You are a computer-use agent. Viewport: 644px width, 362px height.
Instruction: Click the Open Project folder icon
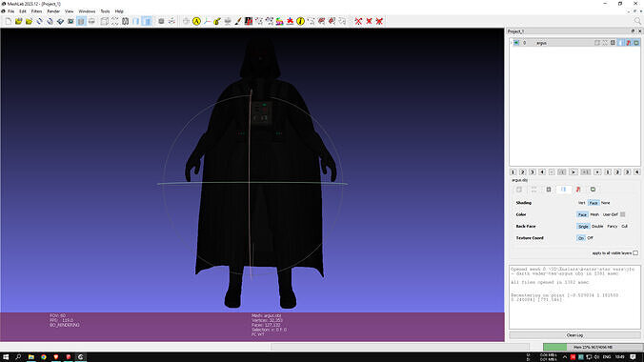coord(18,21)
